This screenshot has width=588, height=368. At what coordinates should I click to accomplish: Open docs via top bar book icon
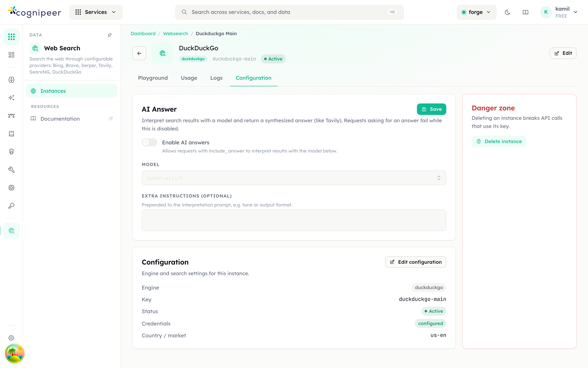525,12
